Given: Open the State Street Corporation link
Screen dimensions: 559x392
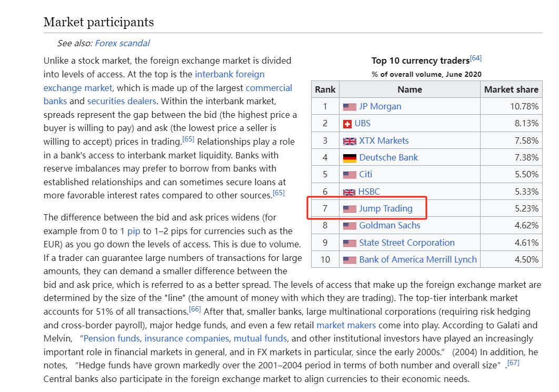Looking at the screenshot, I should (x=407, y=243).
